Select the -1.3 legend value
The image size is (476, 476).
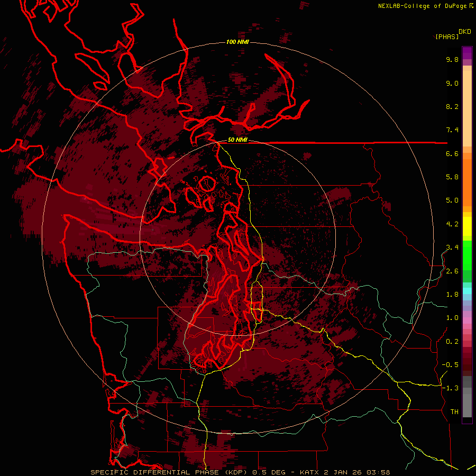click(450, 388)
